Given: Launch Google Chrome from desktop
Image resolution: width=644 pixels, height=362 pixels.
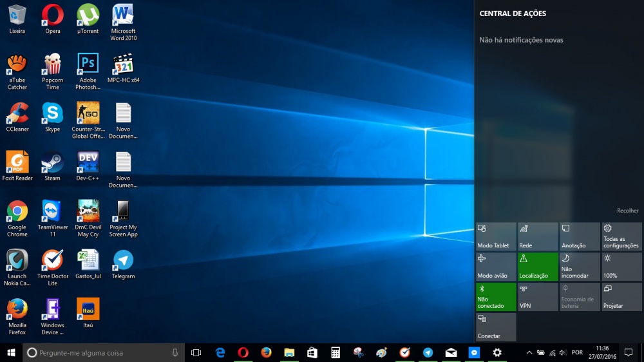Looking at the screenshot, I should tap(17, 212).
